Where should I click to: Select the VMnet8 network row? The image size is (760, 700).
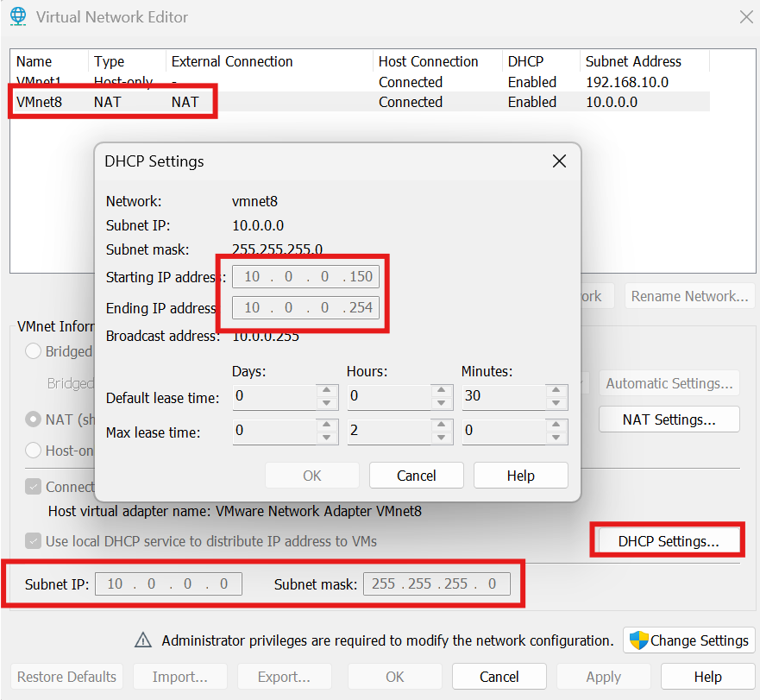[x=361, y=102]
